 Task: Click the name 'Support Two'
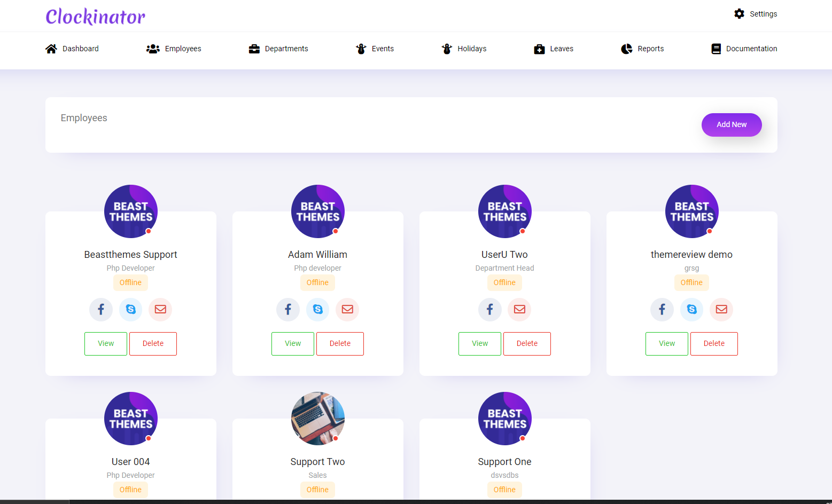click(x=318, y=462)
